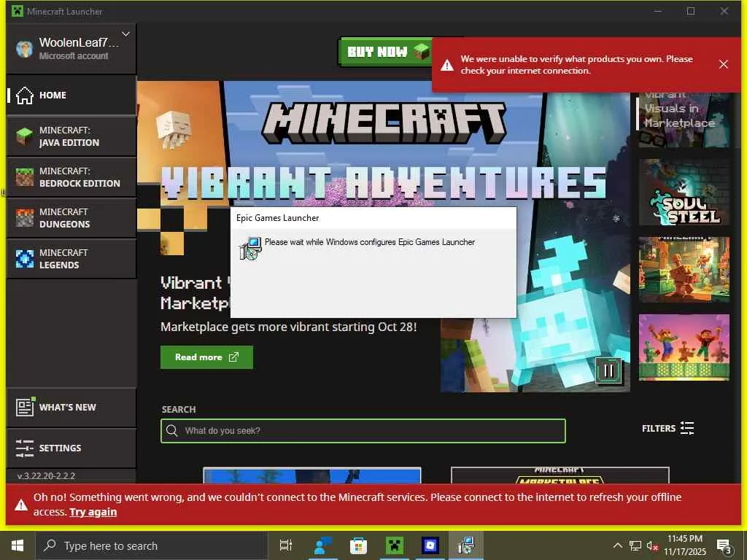Open the blue square app on taskbar
The width and height of the screenshot is (747, 560).
430,545
